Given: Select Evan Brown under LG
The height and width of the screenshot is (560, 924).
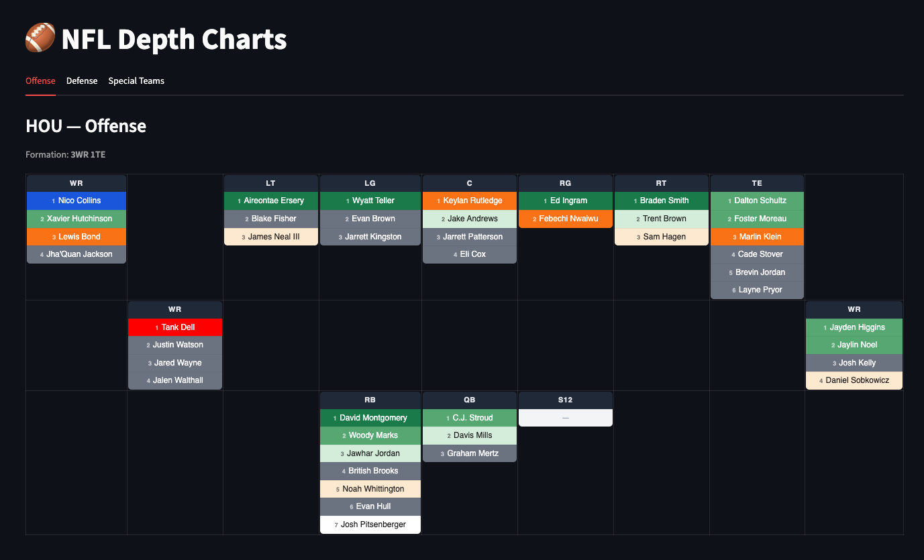Looking at the screenshot, I should [x=370, y=219].
